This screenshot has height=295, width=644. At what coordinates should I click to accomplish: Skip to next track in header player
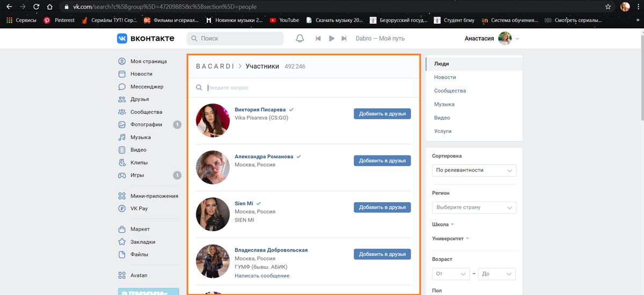(x=345, y=39)
